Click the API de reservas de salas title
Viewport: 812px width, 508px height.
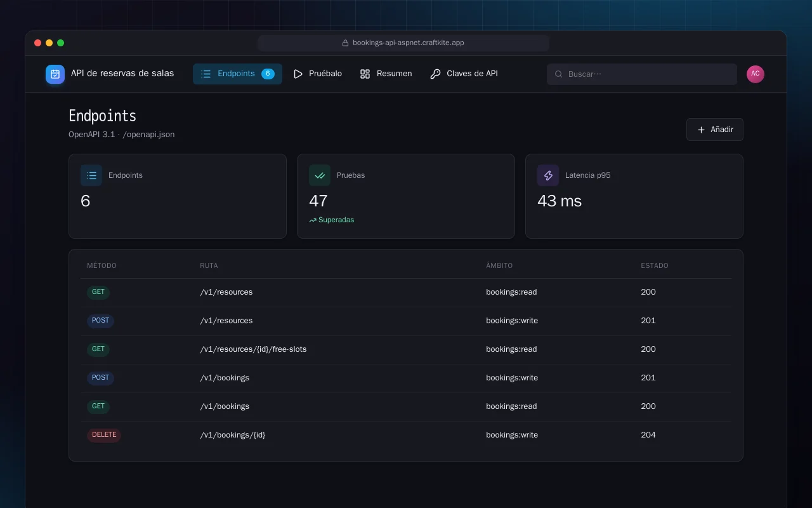(122, 74)
